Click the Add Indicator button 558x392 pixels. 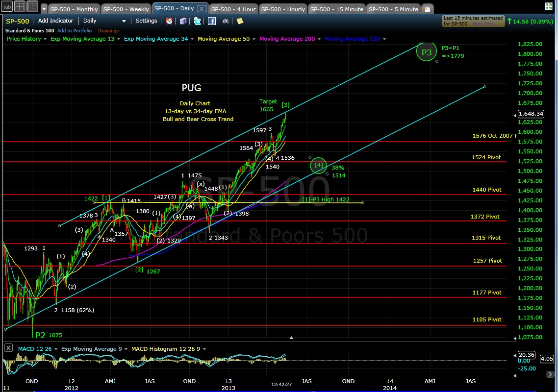coord(55,21)
